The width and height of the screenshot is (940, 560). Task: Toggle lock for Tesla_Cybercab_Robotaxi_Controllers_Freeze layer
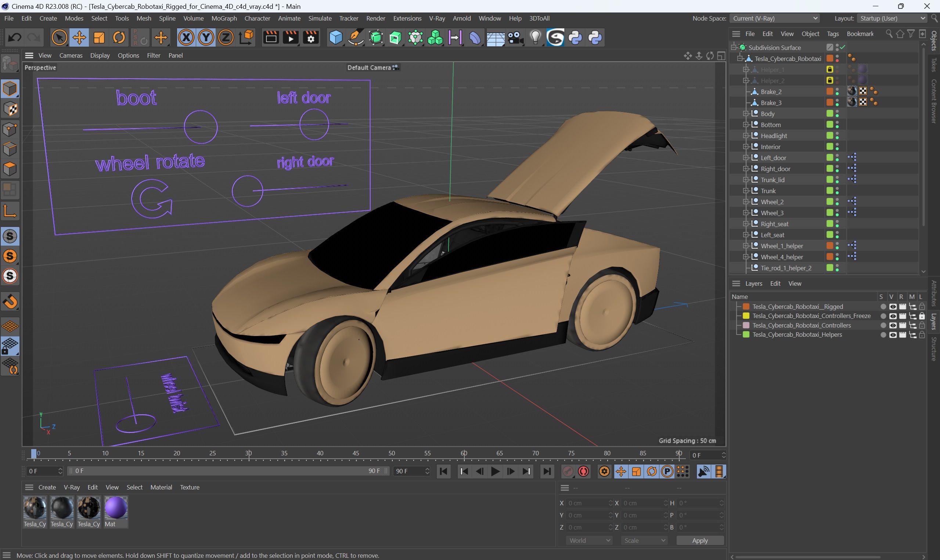pyautogui.click(x=922, y=316)
